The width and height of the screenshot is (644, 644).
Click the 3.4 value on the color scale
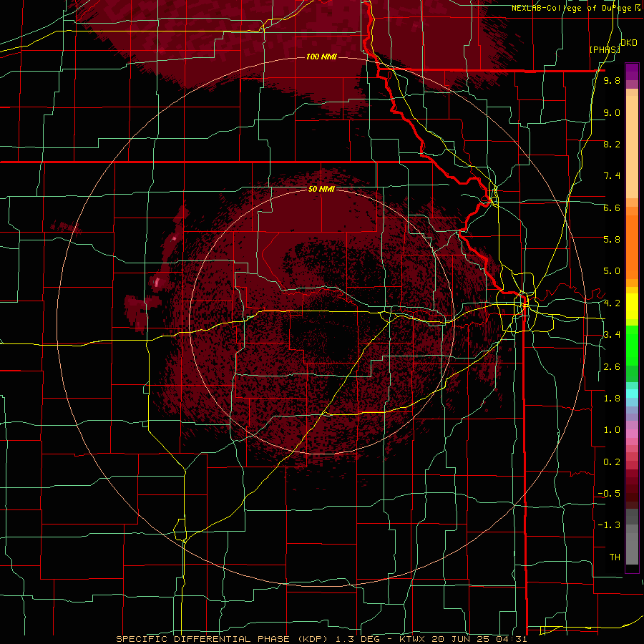point(612,335)
